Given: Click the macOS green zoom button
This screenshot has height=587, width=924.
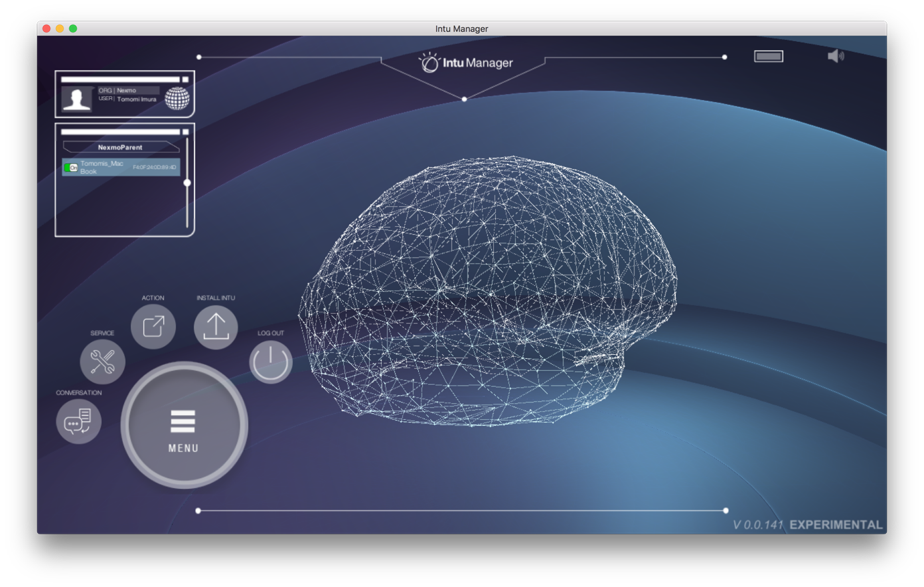Looking at the screenshot, I should tap(73, 29).
